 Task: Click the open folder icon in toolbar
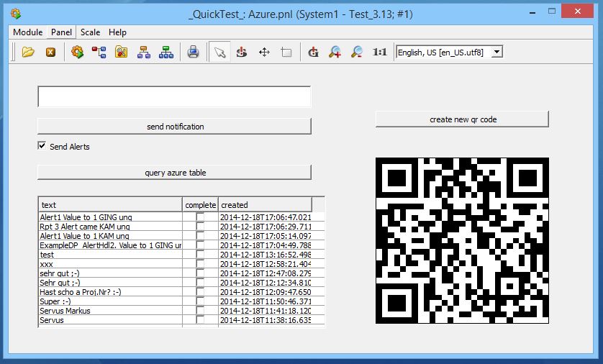(28, 52)
